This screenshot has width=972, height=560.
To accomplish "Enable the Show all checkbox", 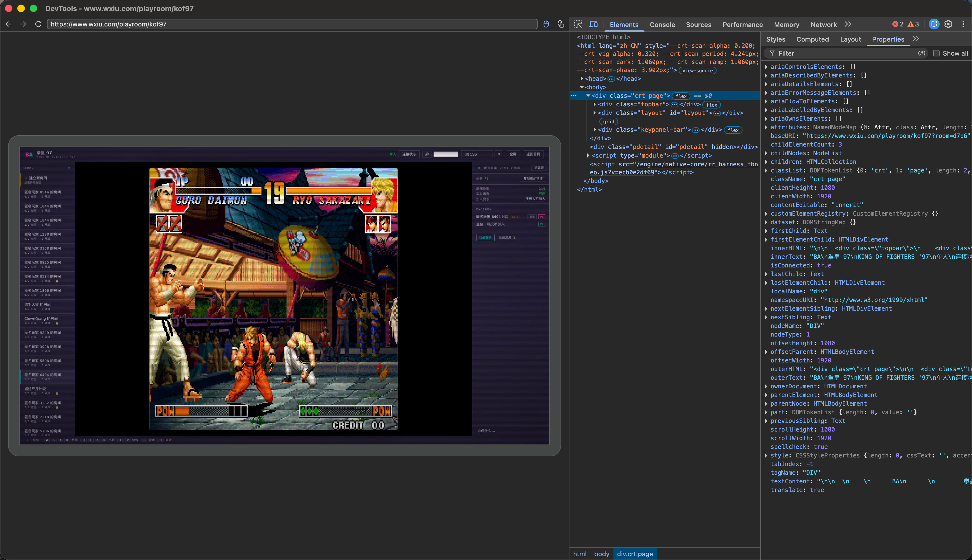I will [936, 53].
